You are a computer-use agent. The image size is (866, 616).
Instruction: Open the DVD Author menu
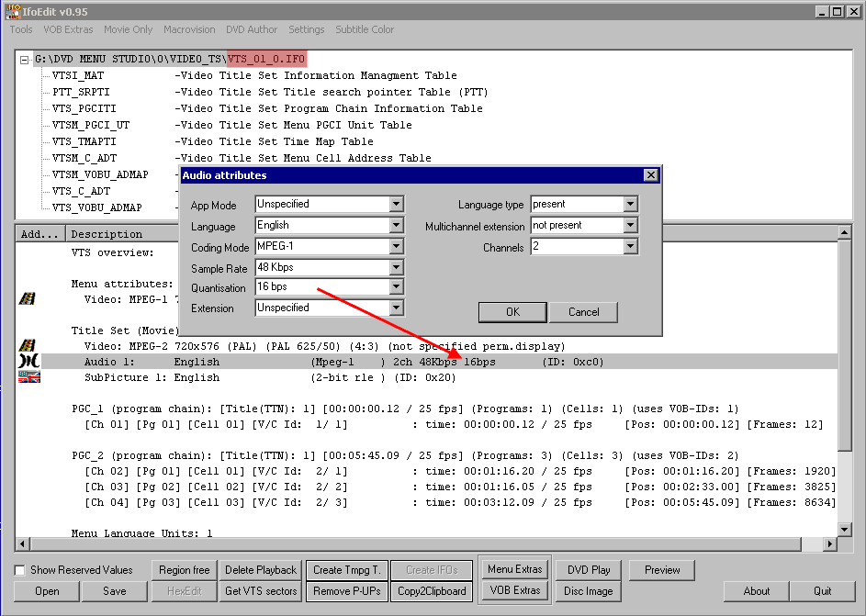tap(252, 29)
